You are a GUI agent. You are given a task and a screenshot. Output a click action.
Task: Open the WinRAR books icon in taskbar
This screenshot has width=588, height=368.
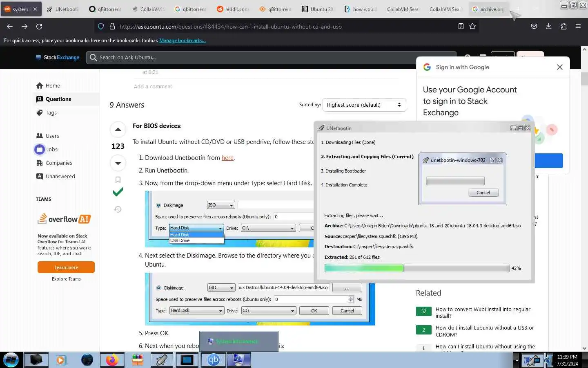pyautogui.click(x=138, y=360)
